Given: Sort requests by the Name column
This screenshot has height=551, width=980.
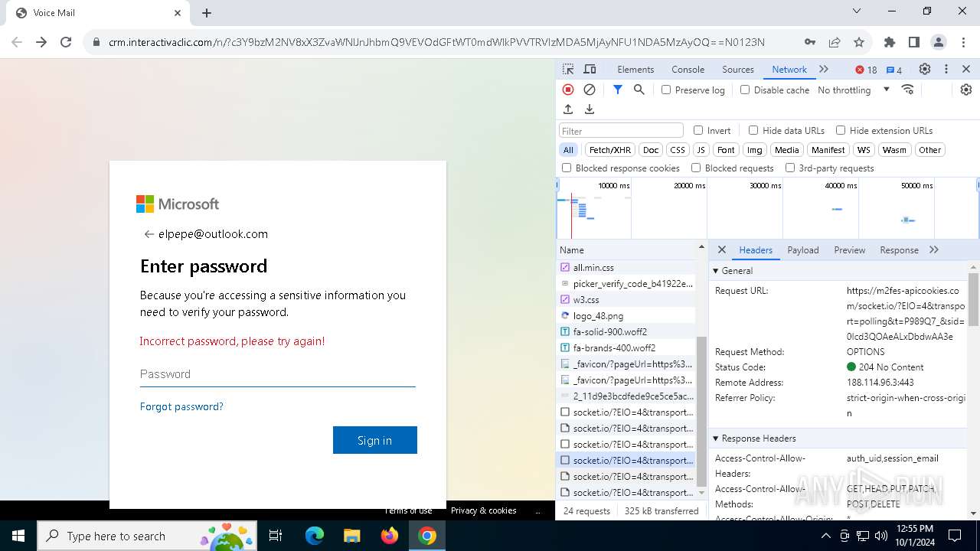Looking at the screenshot, I should pyautogui.click(x=571, y=249).
